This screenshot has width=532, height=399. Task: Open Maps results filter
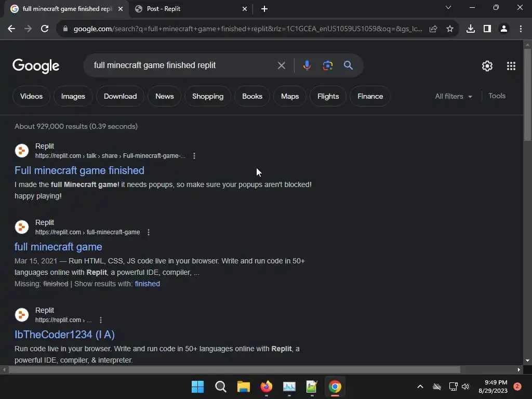pos(290,96)
